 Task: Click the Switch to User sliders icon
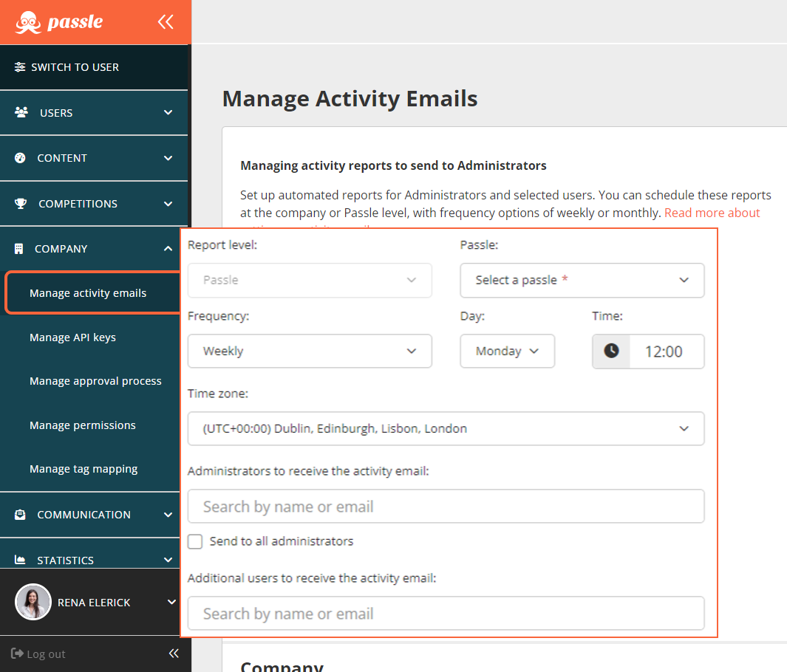coord(19,67)
